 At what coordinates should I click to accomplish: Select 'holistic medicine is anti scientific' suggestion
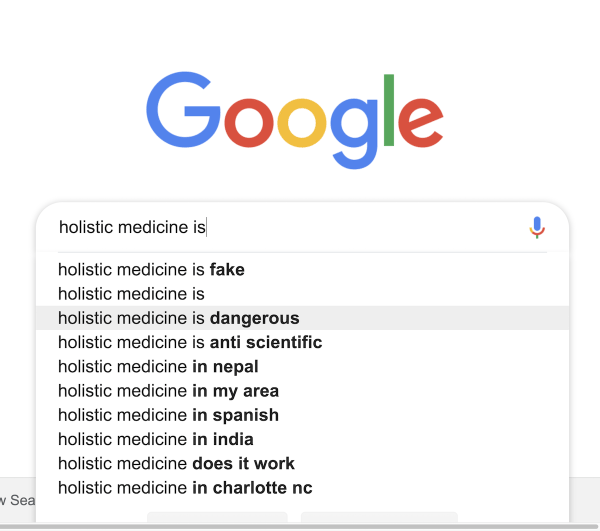click(x=190, y=343)
